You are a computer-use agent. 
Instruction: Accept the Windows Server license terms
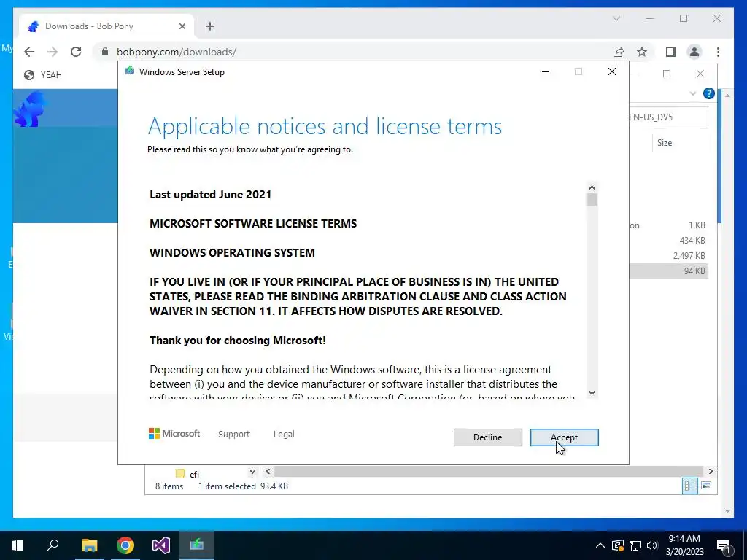(x=564, y=437)
